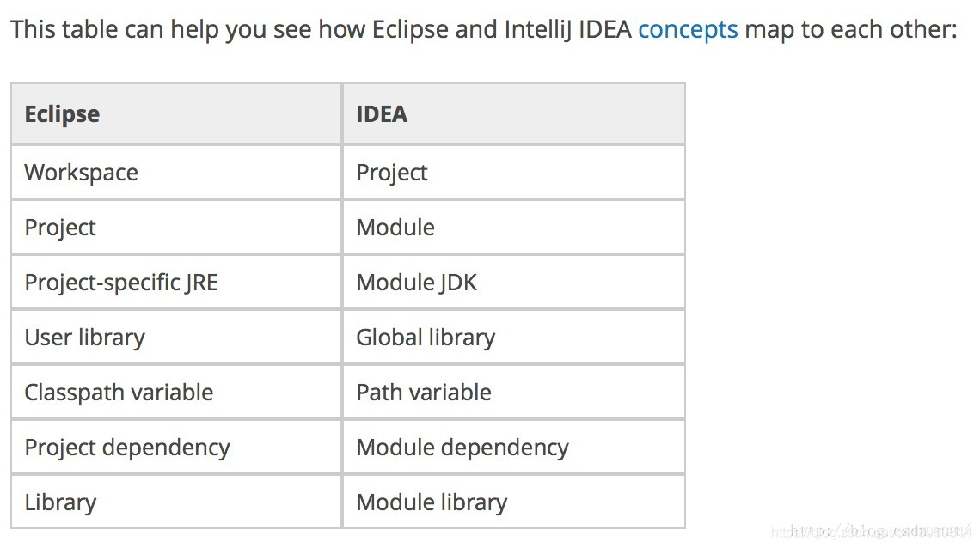Click the watermark URL text

click(871, 531)
